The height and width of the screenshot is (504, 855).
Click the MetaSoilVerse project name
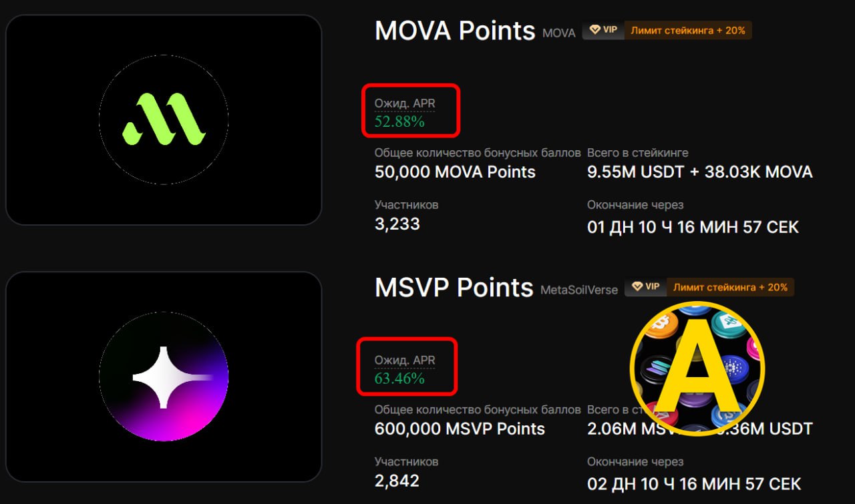(578, 290)
